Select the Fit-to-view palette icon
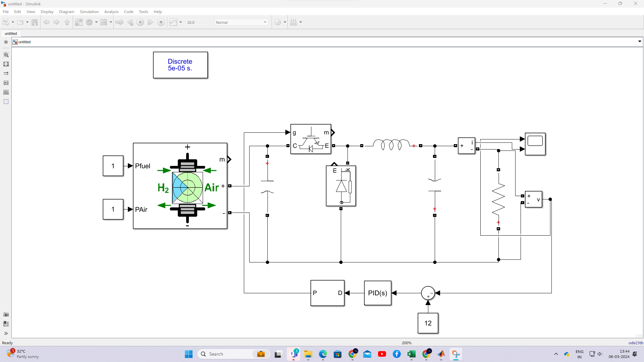The image size is (644, 362). point(6,64)
